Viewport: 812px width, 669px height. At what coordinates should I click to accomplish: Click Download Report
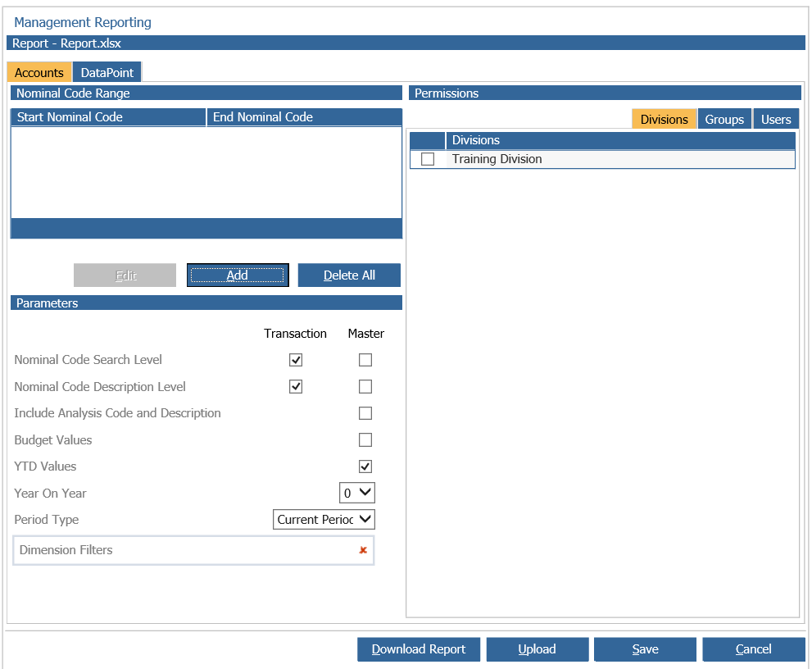[418, 649]
